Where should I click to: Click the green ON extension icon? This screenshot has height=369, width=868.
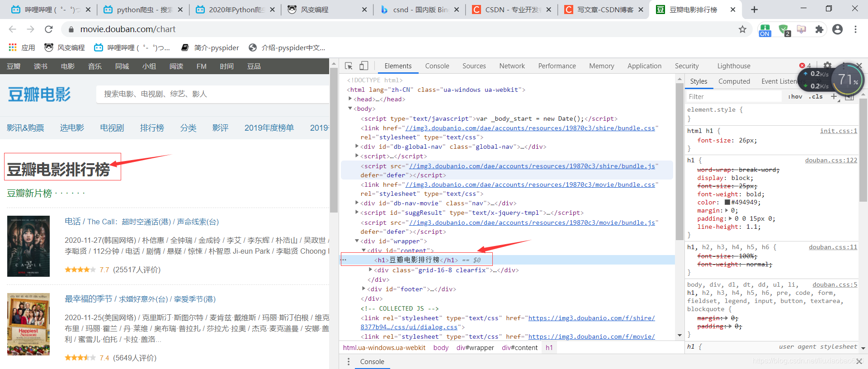click(765, 30)
